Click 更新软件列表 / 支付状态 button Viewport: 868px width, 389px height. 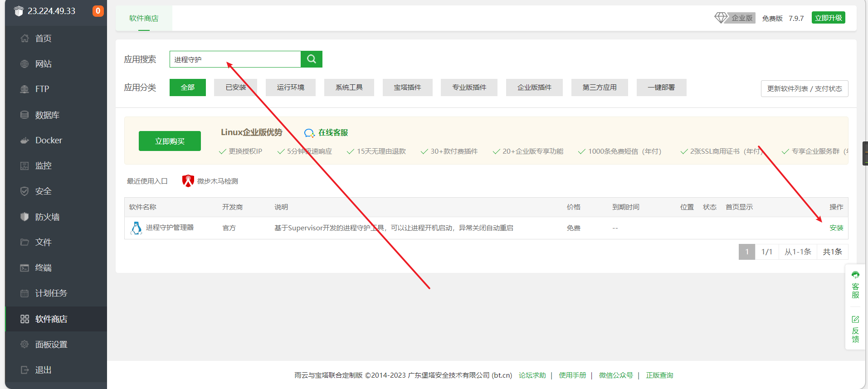click(805, 88)
